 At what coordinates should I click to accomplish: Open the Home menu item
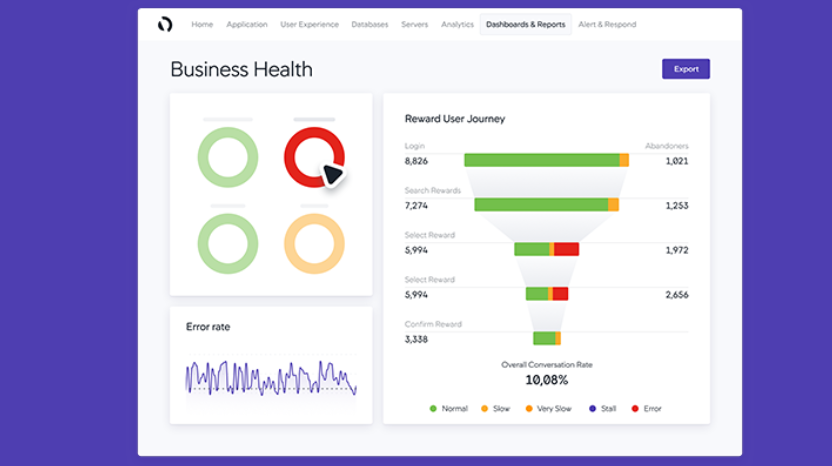click(202, 24)
